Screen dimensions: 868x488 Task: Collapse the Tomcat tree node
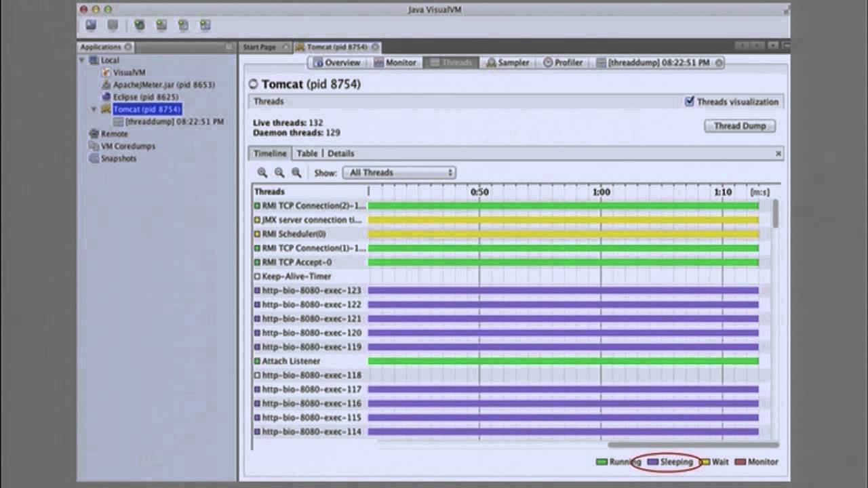click(94, 109)
